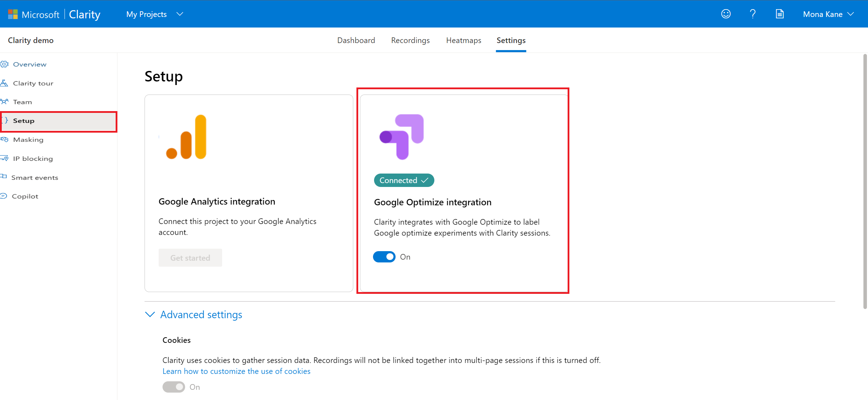This screenshot has height=400, width=868.
Task: Select the Settings tab
Action: [511, 40]
